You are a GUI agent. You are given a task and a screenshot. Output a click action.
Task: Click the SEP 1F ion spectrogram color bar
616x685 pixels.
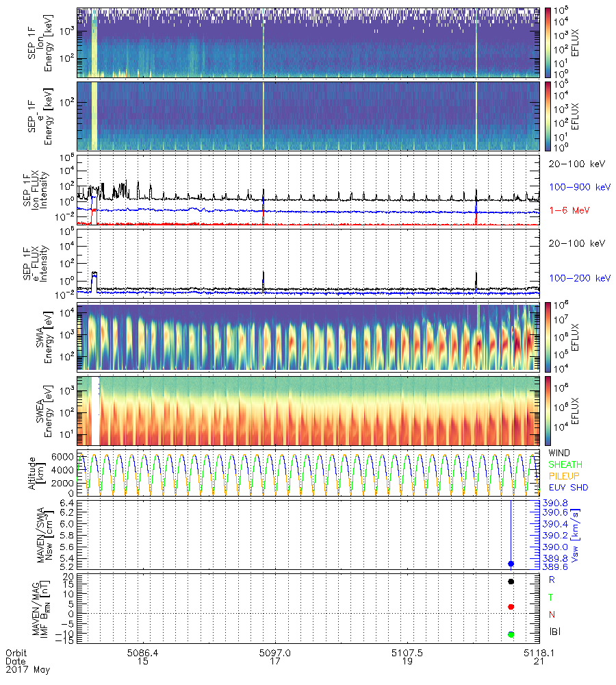click(548, 42)
